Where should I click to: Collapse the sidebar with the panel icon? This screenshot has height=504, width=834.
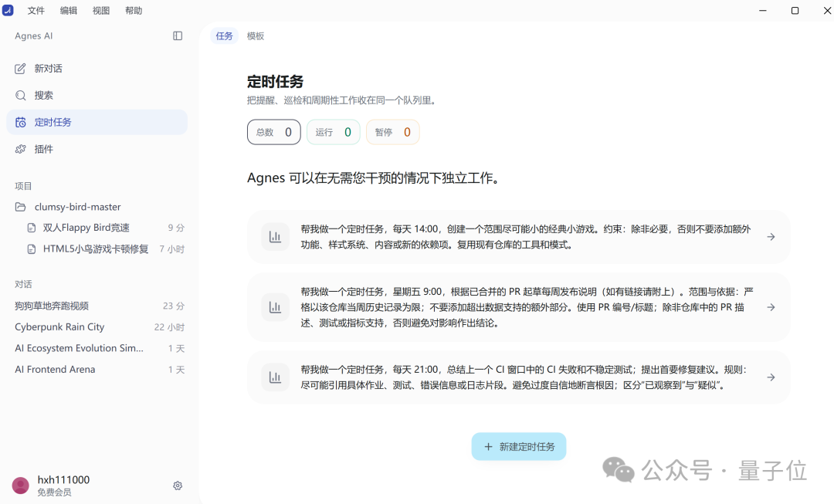[178, 36]
